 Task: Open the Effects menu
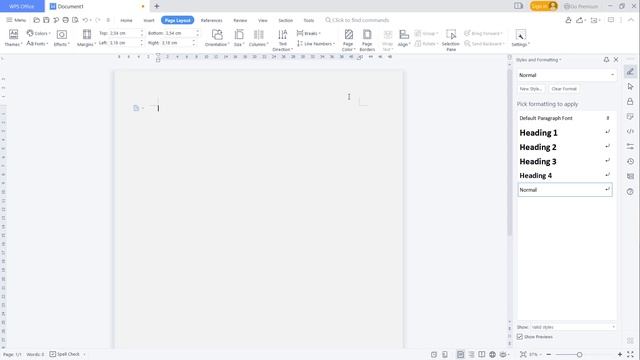click(62, 38)
